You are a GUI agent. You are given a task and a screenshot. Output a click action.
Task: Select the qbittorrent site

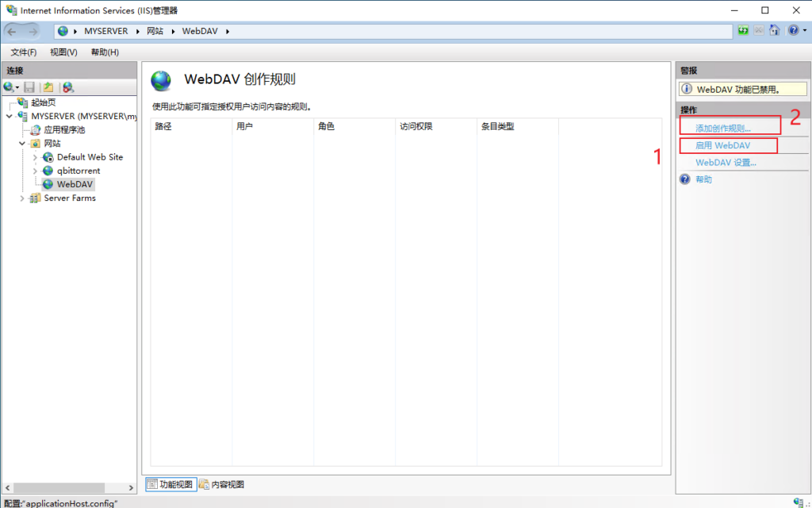pos(79,171)
